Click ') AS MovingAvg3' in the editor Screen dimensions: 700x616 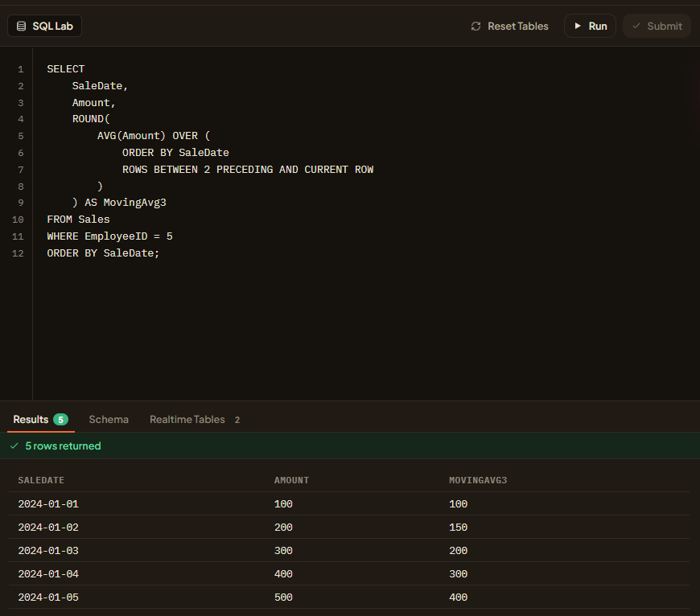coord(119,203)
